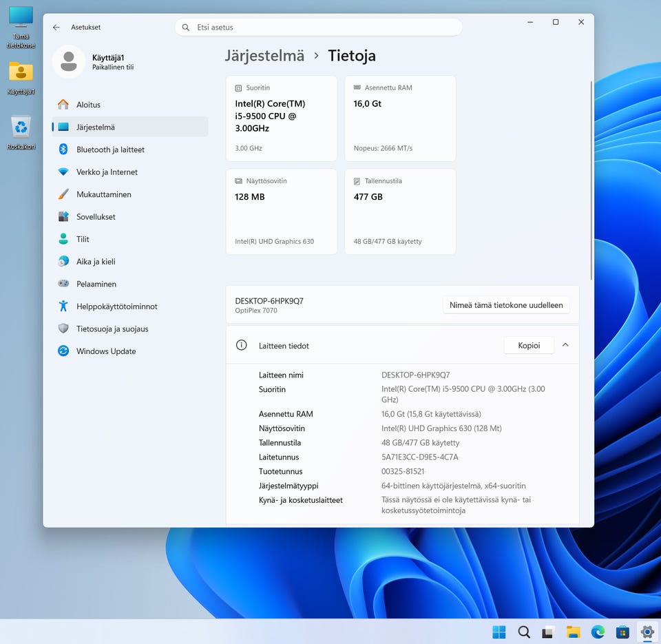The image size is (661, 644).
Task: Click the Settings gear on the taskbar
Action: tap(647, 632)
